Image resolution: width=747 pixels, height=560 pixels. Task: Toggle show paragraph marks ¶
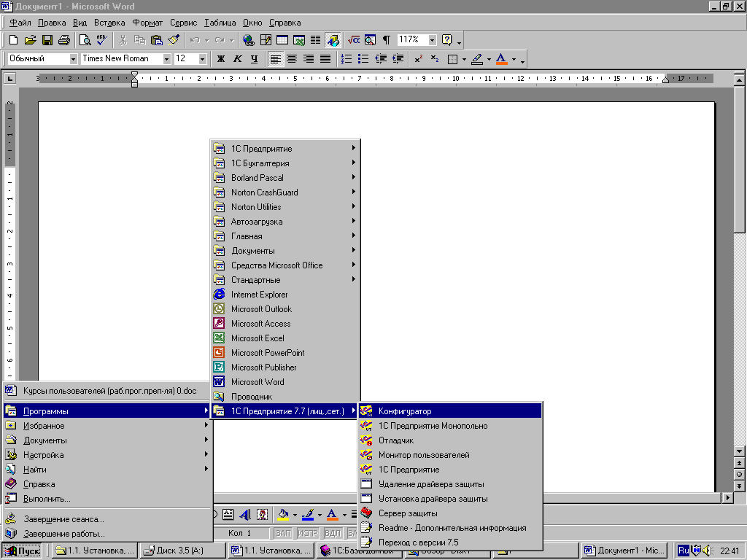(x=387, y=40)
